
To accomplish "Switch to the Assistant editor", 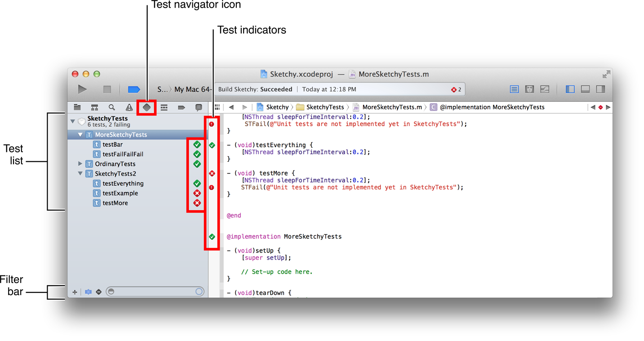I will click(529, 89).
